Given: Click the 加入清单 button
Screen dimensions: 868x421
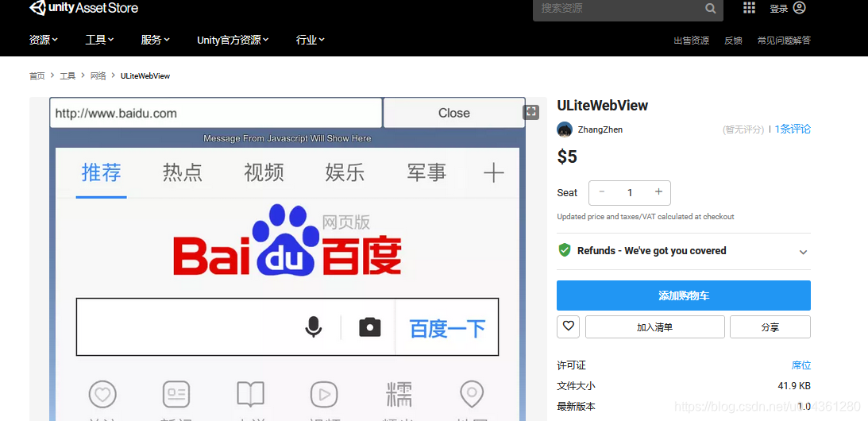Looking at the screenshot, I should coord(655,326).
